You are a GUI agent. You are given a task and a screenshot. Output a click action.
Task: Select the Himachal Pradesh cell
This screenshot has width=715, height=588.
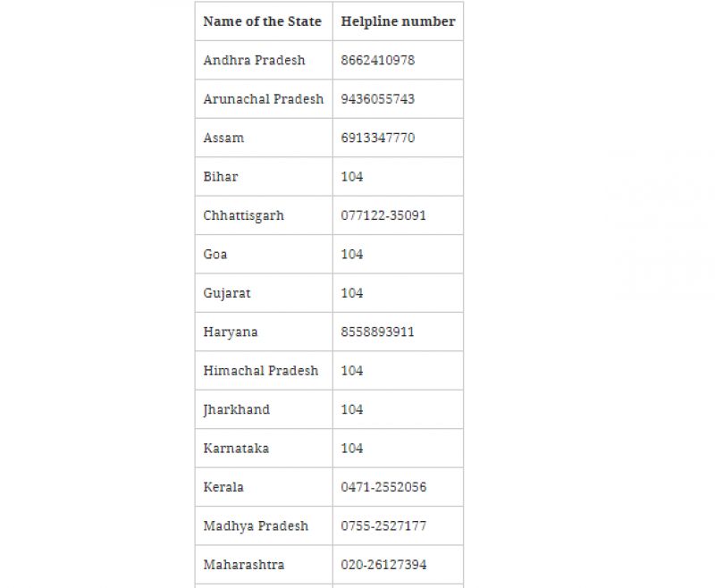(x=260, y=371)
